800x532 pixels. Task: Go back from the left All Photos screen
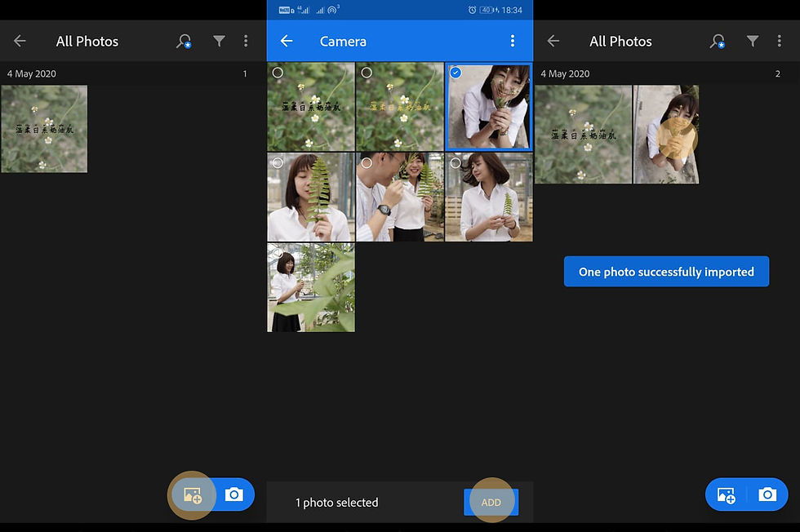pyautogui.click(x=20, y=41)
